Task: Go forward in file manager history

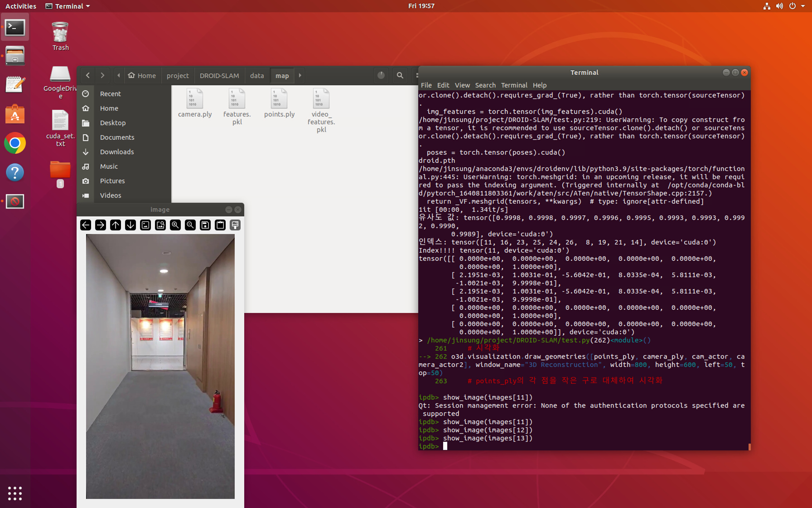Action: (x=102, y=76)
